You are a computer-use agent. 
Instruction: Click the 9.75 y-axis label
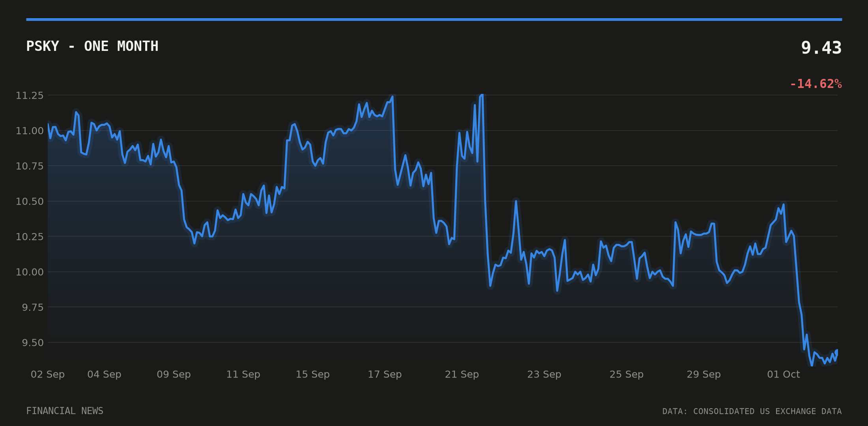33,307
